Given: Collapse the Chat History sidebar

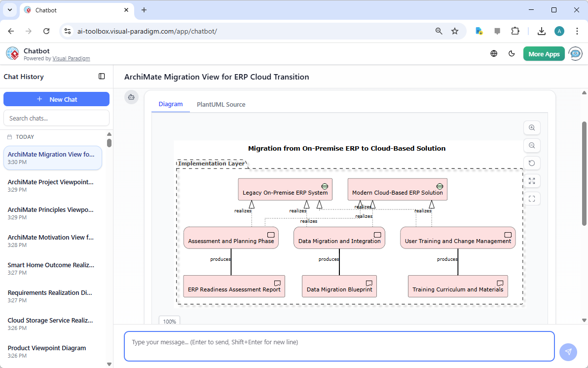Looking at the screenshot, I should pyautogui.click(x=102, y=76).
